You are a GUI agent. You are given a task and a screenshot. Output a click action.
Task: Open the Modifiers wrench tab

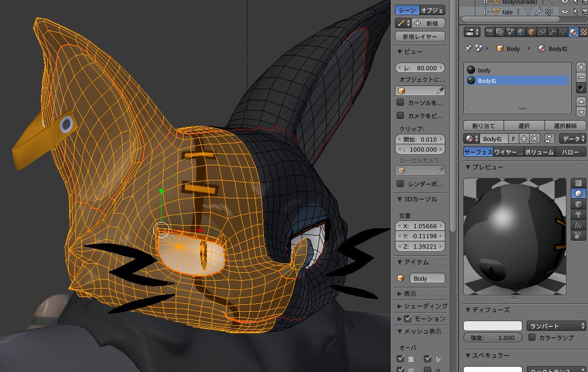552,32
